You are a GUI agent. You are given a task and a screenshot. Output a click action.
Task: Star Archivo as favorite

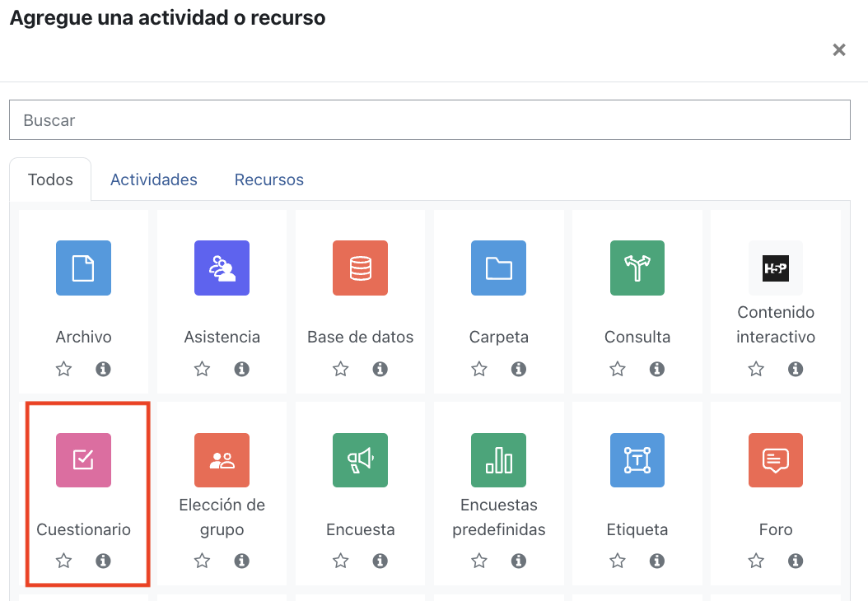63,369
